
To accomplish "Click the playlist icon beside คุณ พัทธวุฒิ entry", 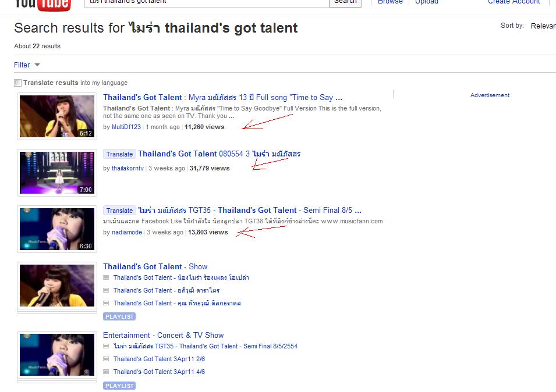I will [105, 303].
